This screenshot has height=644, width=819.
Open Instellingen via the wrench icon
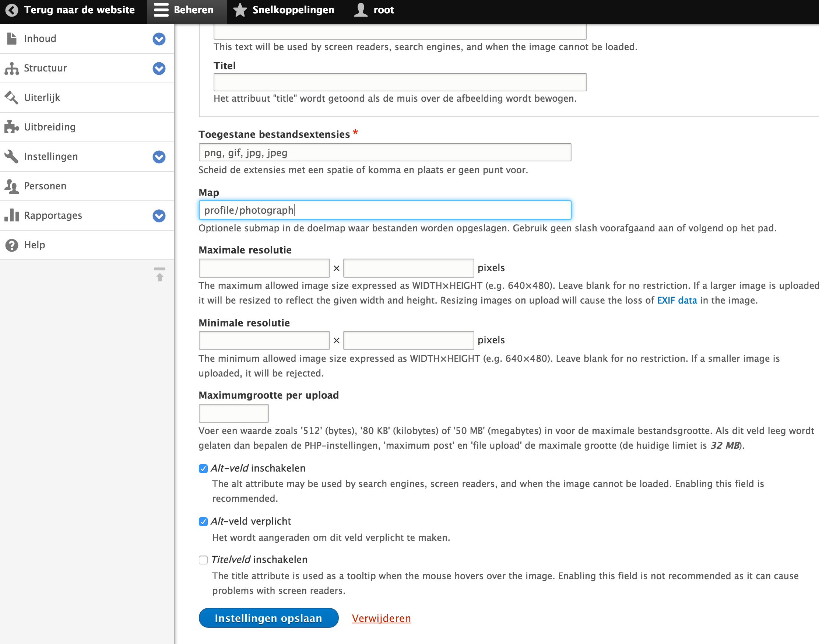pos(11,157)
